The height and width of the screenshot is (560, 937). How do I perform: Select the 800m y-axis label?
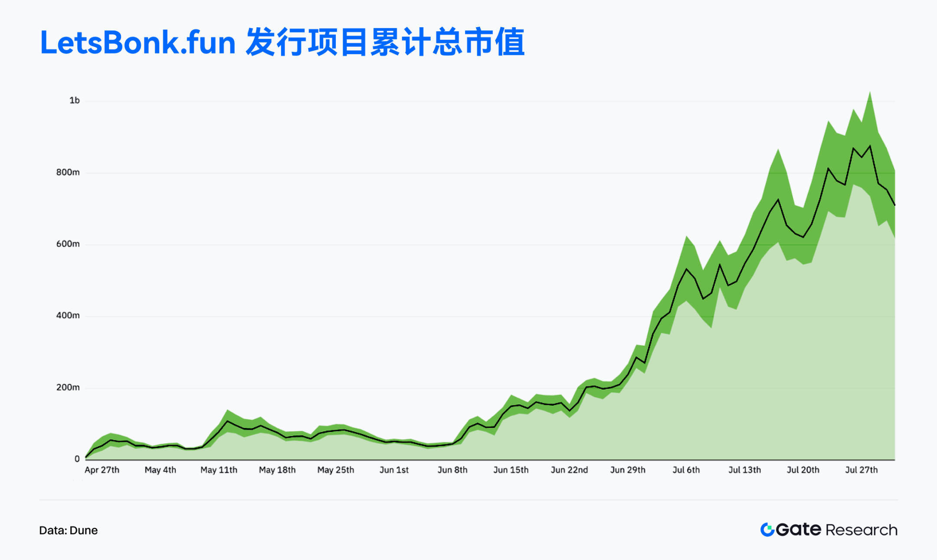tap(68, 173)
